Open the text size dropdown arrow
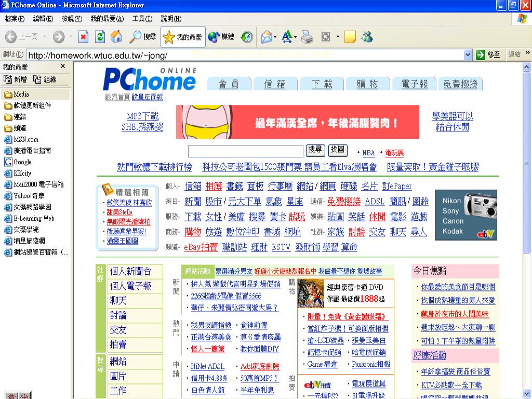Screen dimensions: 532x399 tap(295, 37)
